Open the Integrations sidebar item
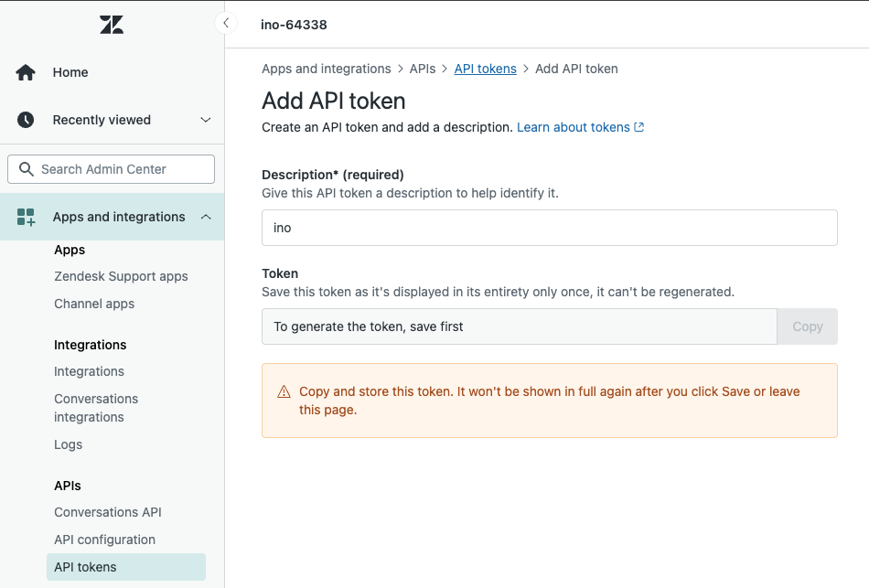 pos(89,371)
